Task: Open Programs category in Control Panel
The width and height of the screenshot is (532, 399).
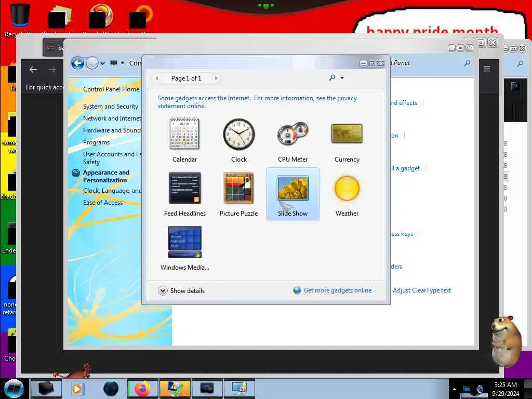Action: (x=96, y=142)
